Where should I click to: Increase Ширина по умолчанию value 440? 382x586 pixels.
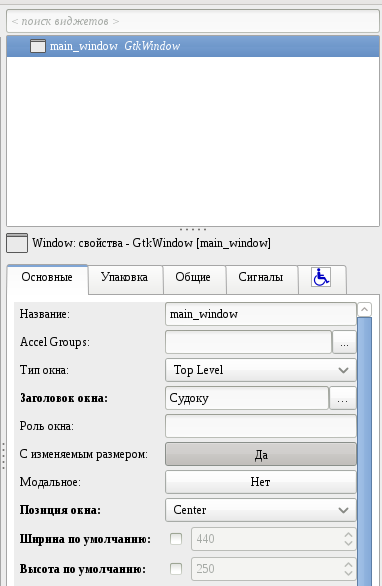(x=348, y=534)
